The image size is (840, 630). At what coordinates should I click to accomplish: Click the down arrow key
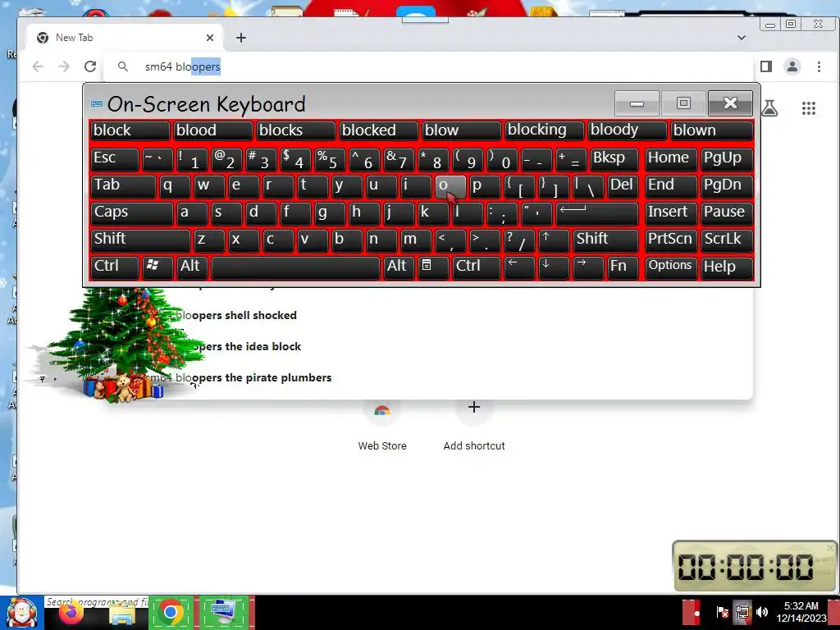pyautogui.click(x=554, y=267)
